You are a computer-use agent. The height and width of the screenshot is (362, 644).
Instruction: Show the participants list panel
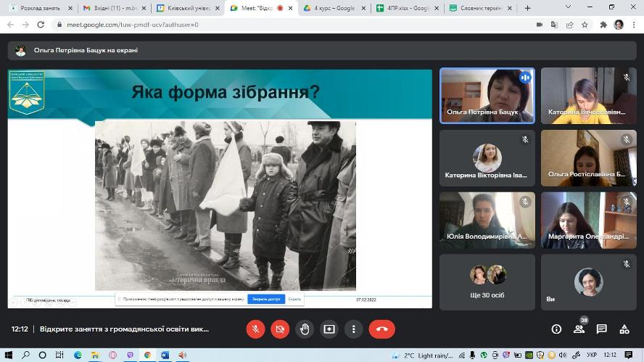coord(579,329)
